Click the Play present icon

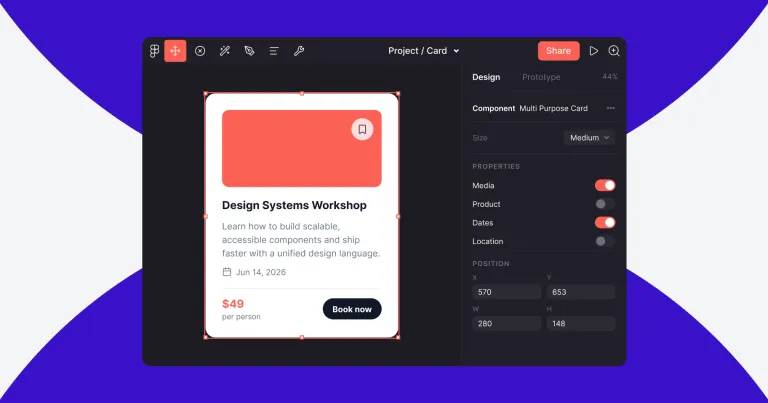tap(594, 51)
